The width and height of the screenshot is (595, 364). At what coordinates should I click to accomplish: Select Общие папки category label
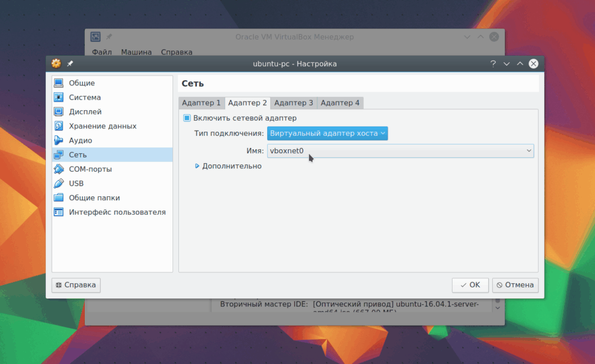(x=95, y=198)
